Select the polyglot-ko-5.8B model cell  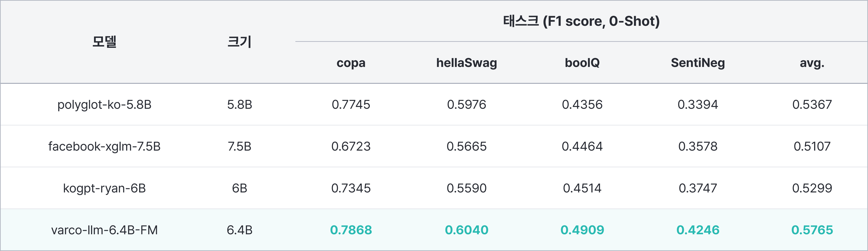104,105
